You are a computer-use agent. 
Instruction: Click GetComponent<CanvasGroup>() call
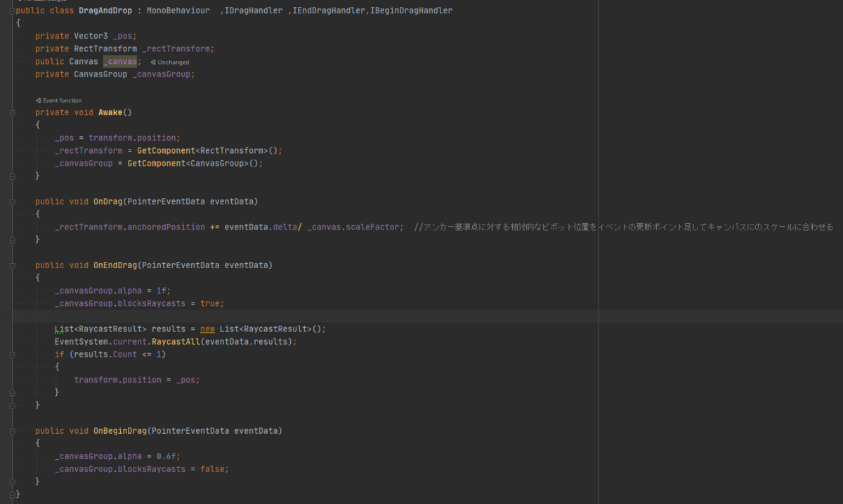195,164
